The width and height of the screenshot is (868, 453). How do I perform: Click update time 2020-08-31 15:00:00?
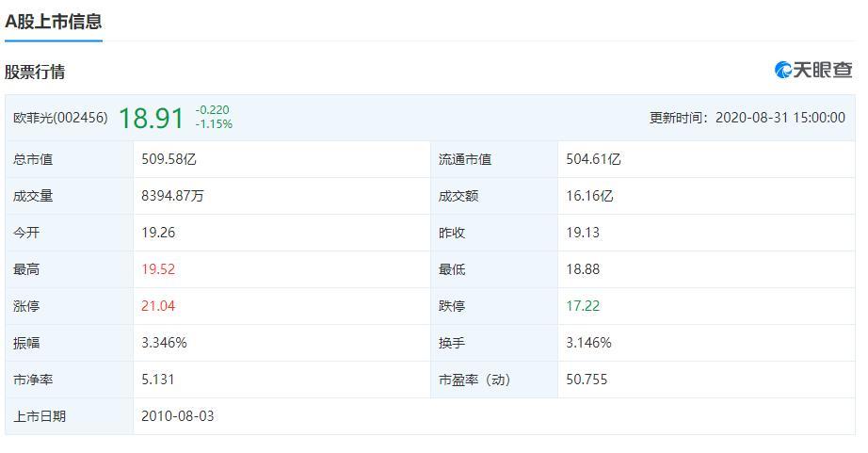tap(780, 118)
